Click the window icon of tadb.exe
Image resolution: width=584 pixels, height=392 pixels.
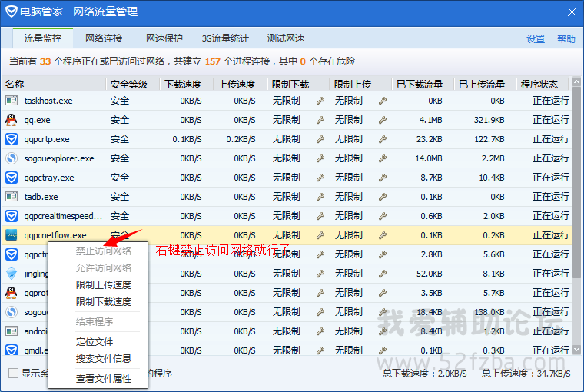12,196
